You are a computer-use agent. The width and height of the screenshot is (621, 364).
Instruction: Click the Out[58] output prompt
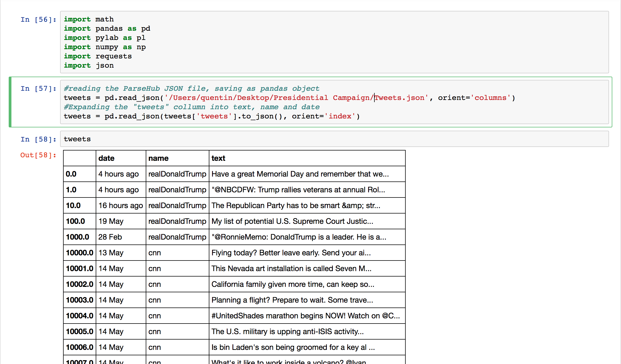tap(38, 155)
